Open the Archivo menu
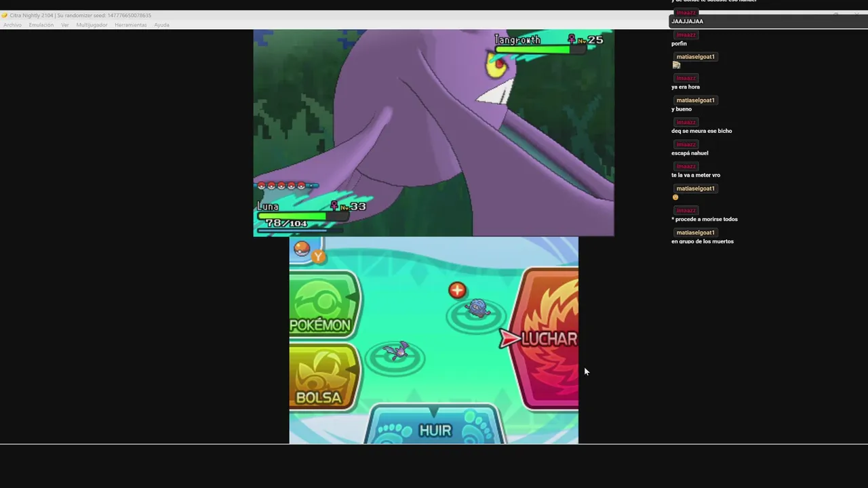 point(12,25)
